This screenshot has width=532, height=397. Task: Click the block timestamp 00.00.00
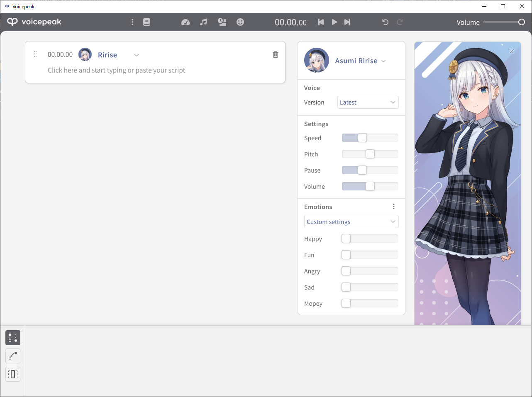60,54
